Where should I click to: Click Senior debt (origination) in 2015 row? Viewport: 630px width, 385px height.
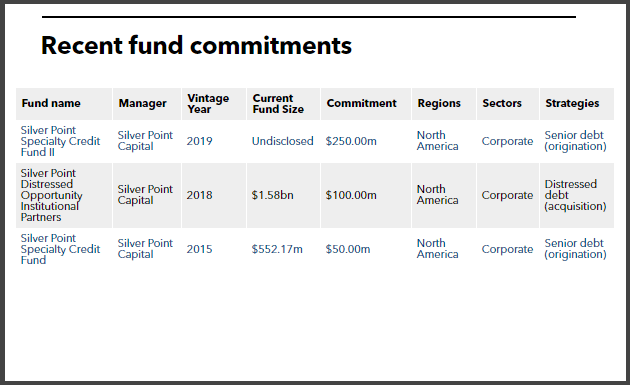tap(575, 249)
